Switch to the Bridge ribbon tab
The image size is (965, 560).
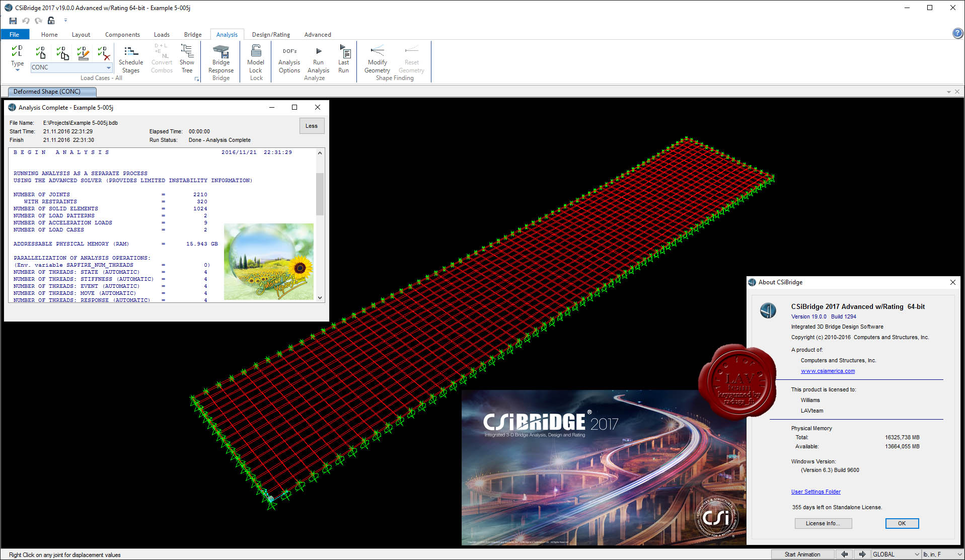(x=193, y=34)
